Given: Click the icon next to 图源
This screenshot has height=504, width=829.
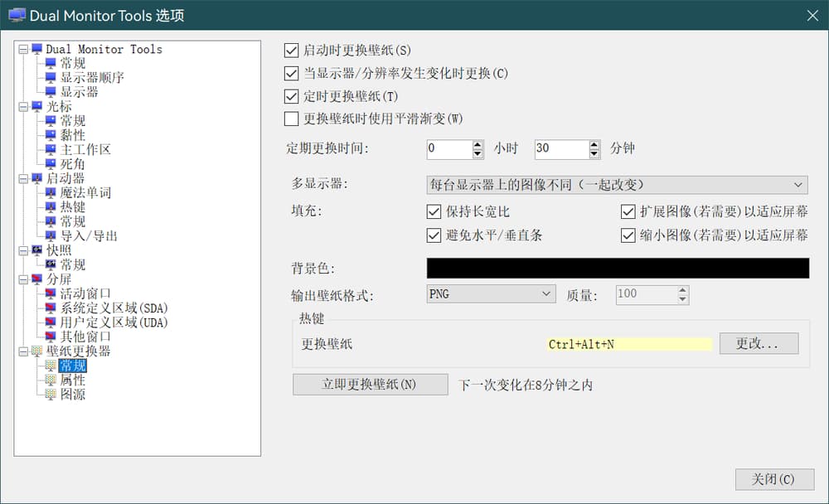Looking at the screenshot, I should click(51, 394).
